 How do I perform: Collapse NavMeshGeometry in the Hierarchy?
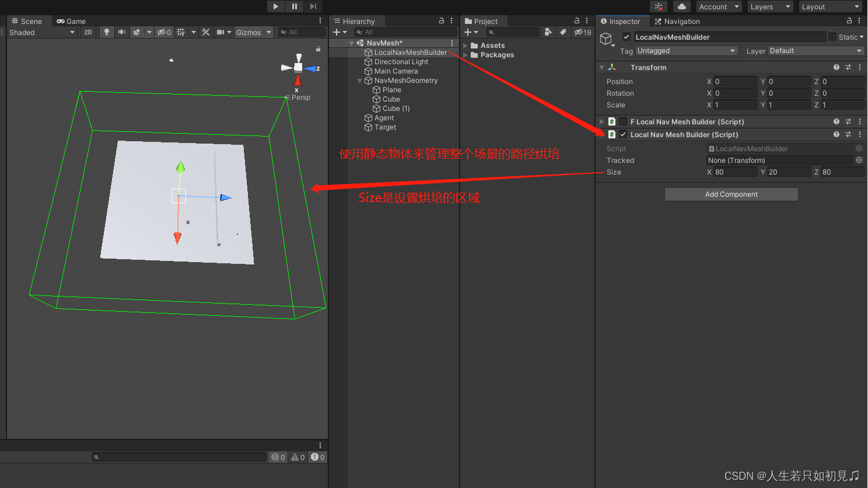click(359, 80)
